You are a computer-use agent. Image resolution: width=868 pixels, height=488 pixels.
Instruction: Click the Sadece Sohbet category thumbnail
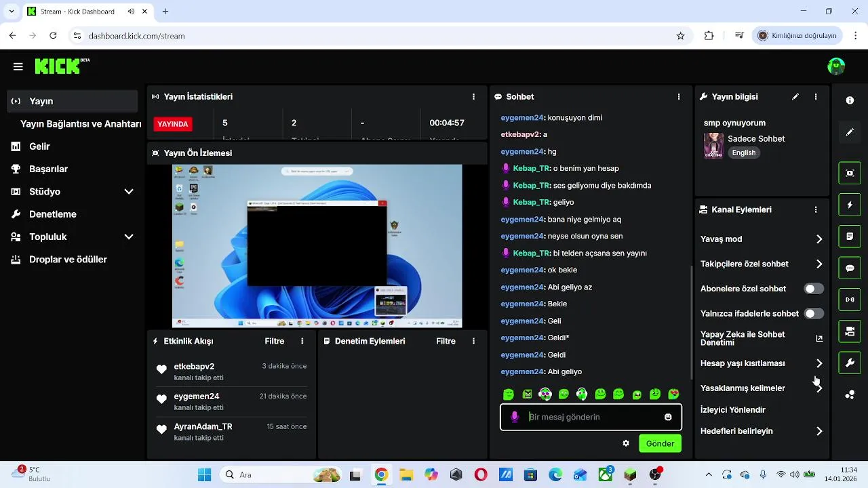(713, 146)
